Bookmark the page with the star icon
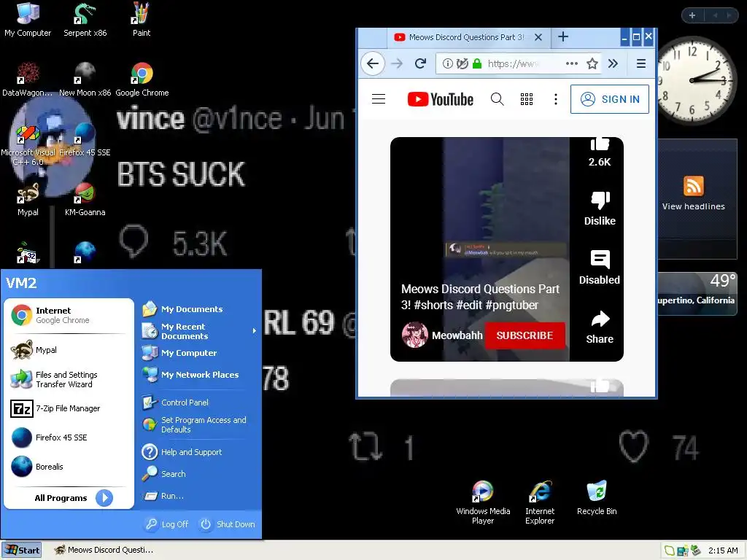The height and width of the screenshot is (560, 747). pos(592,63)
